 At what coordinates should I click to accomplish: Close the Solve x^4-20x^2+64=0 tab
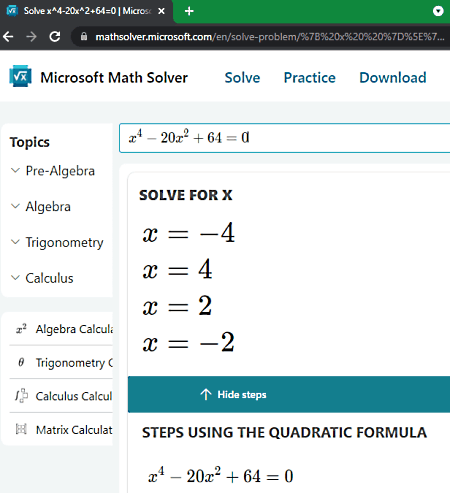coord(161,11)
